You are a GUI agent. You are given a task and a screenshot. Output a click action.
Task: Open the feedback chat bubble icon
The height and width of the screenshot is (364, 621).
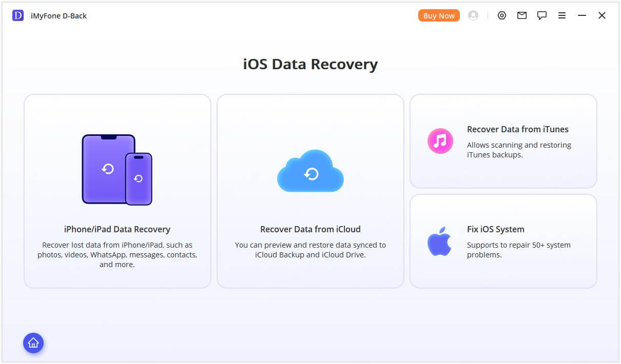[x=542, y=15]
